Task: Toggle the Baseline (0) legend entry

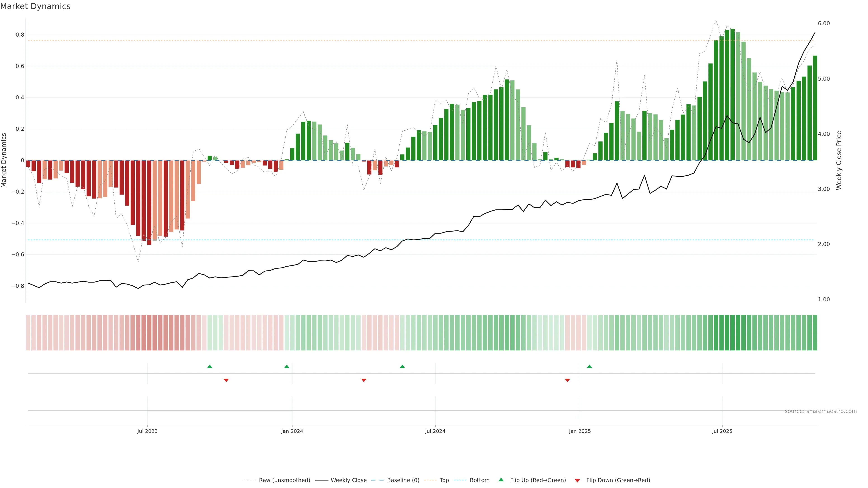Action: [x=403, y=480]
